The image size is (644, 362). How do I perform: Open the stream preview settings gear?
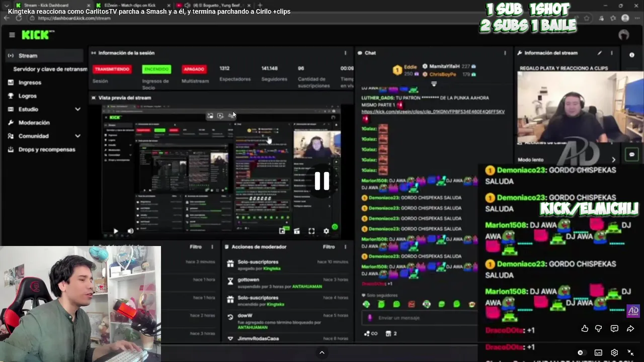326,231
